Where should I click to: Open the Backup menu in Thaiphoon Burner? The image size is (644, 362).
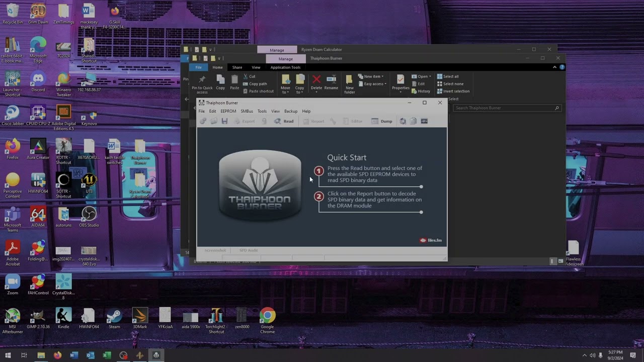(x=291, y=111)
